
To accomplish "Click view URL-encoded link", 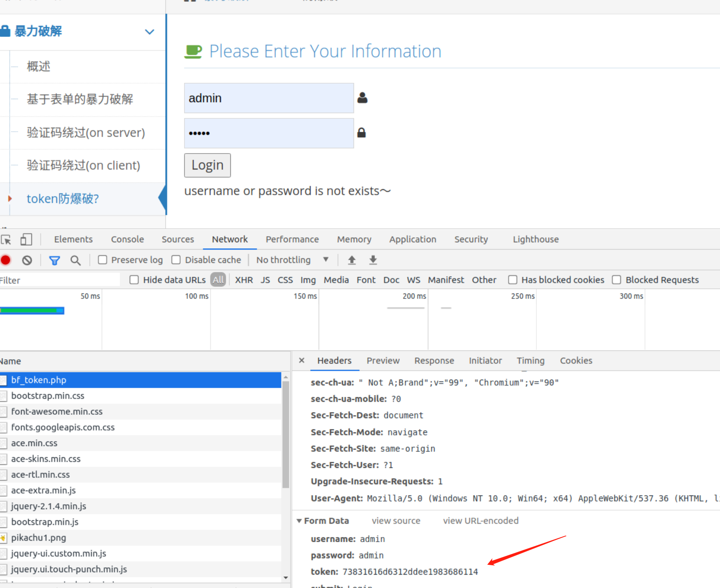I will [x=481, y=521].
